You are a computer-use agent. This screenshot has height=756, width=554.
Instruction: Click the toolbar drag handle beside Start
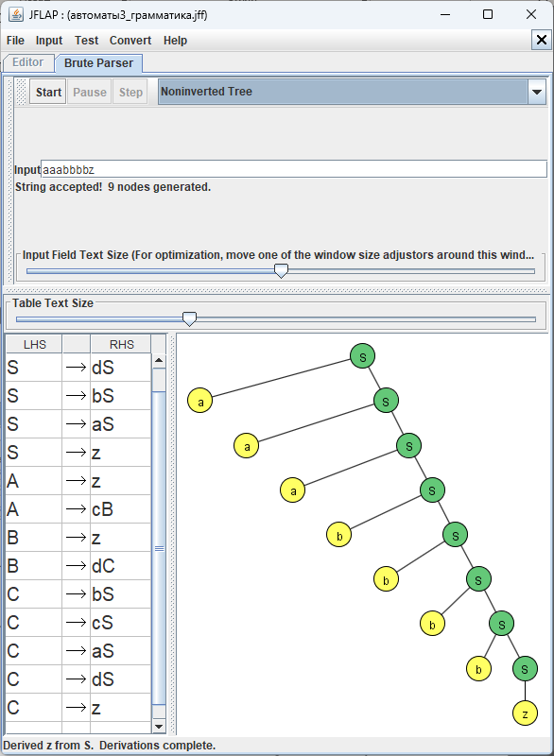21,92
